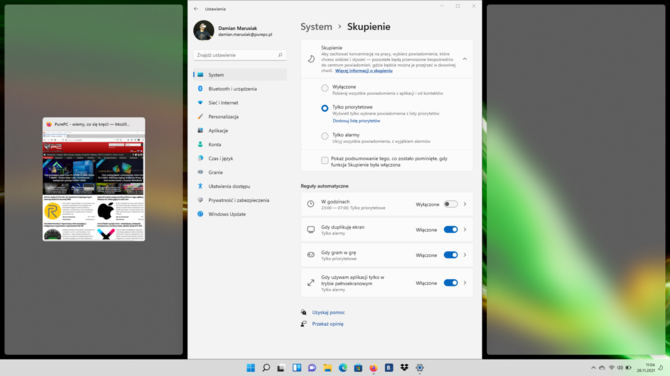This screenshot has height=376, width=670.
Task: Click the clock icon of W godzinach
Action: click(x=311, y=204)
